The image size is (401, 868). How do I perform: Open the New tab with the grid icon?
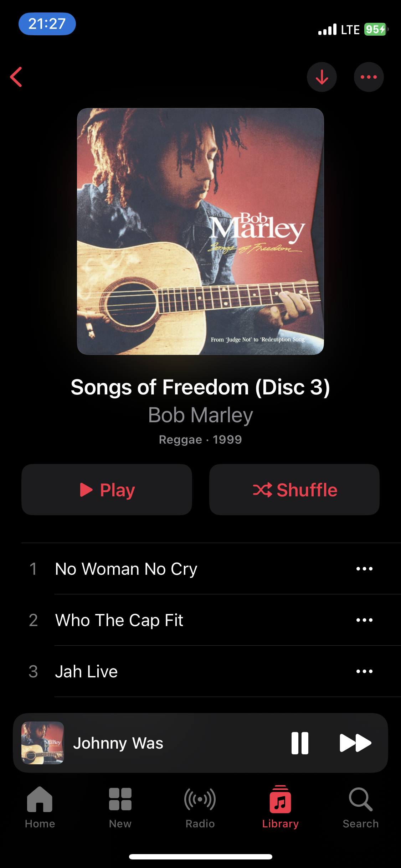point(120,808)
